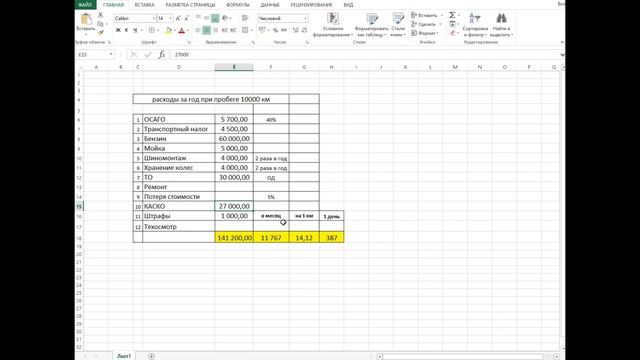Open the Числовой number format dropdown
The width and height of the screenshot is (640, 360).
[306, 18]
